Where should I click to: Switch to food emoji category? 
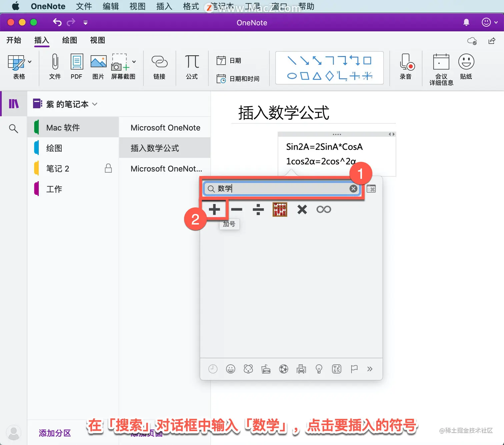[x=266, y=369]
